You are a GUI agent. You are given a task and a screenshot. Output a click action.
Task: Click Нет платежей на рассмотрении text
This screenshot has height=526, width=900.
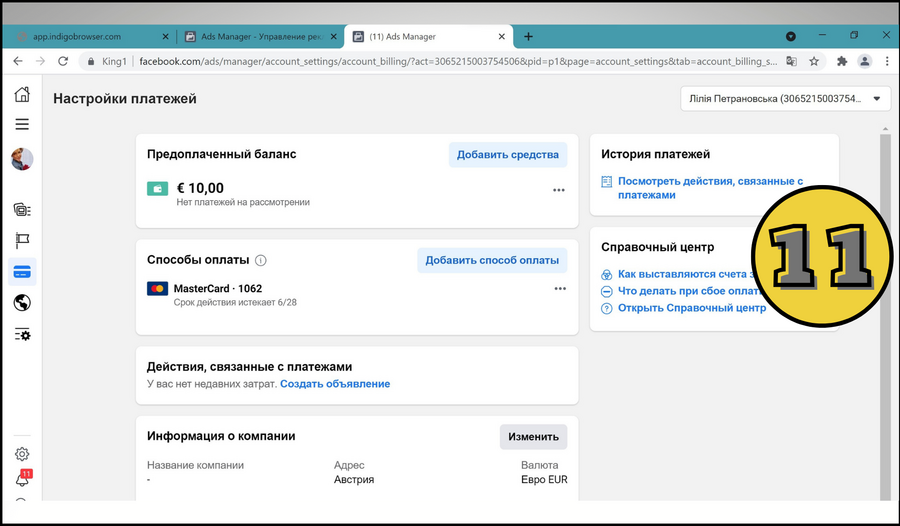pyautogui.click(x=243, y=202)
